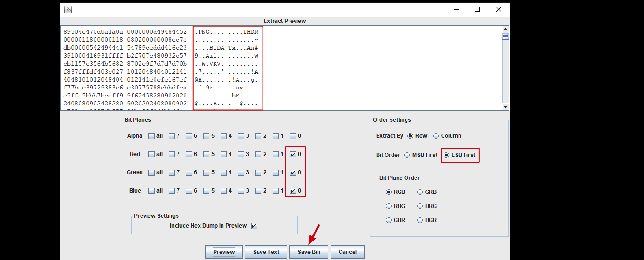Screen dimensions: 644x260
Task: Check the Blue all checkbox
Action: pyautogui.click(x=151, y=191)
